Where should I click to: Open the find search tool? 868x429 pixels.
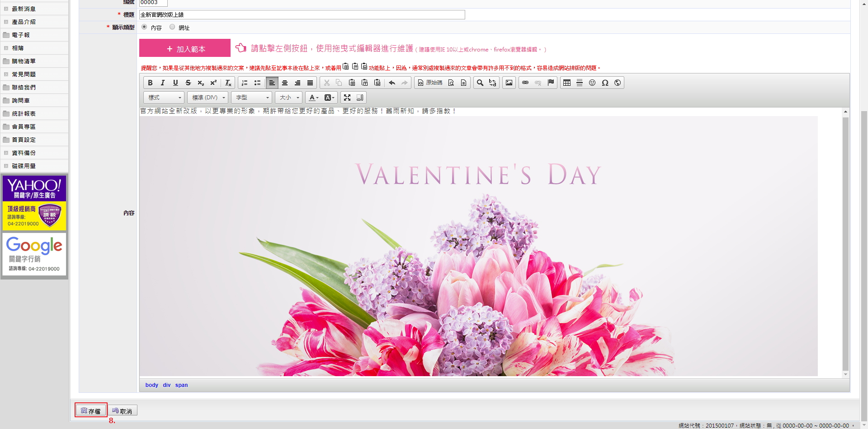pyautogui.click(x=480, y=83)
